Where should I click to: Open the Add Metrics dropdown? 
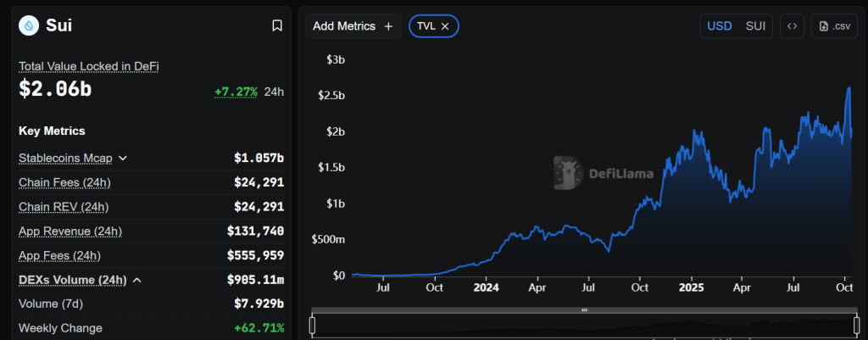344,26
